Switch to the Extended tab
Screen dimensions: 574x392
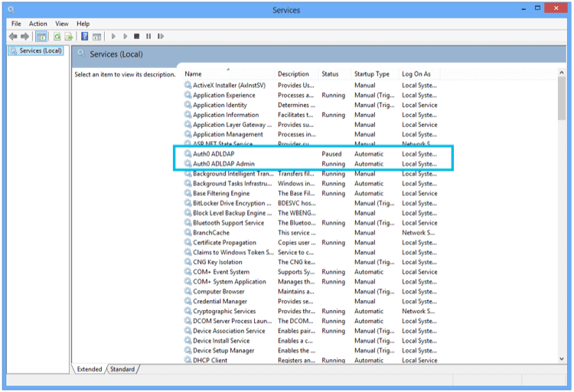90,369
